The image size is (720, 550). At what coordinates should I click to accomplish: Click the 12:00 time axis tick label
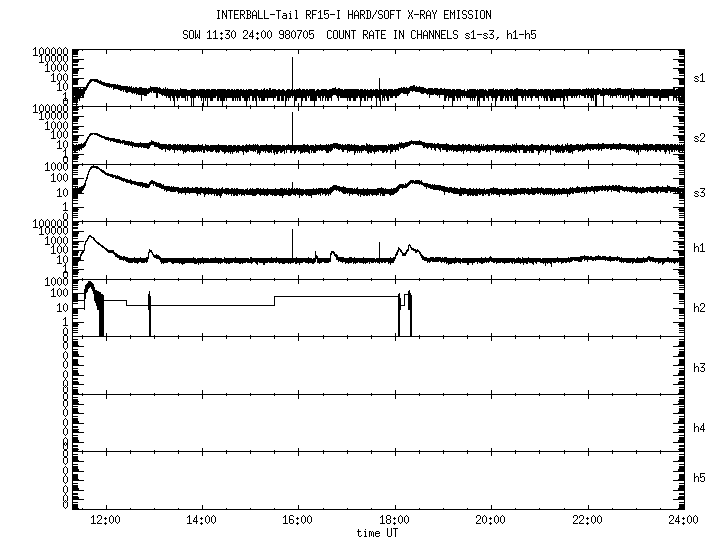click(106, 520)
